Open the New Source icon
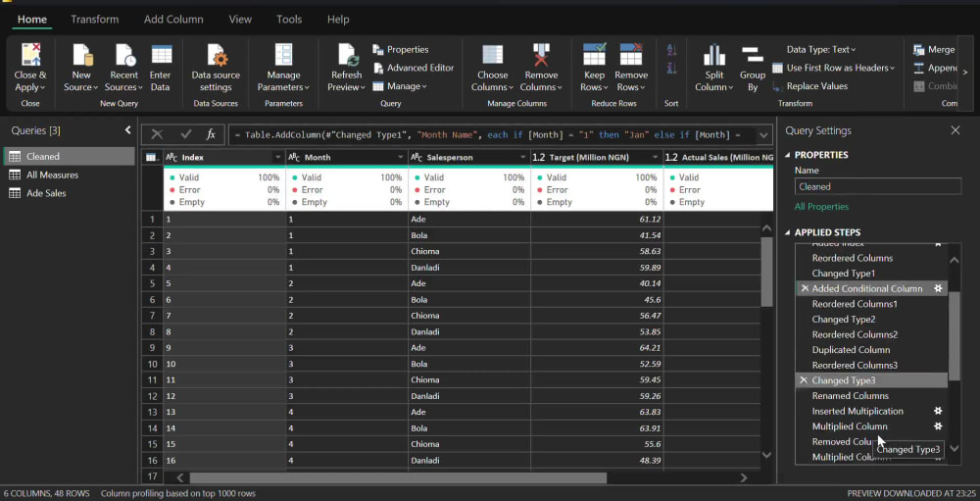This screenshot has width=980, height=501. click(x=82, y=55)
